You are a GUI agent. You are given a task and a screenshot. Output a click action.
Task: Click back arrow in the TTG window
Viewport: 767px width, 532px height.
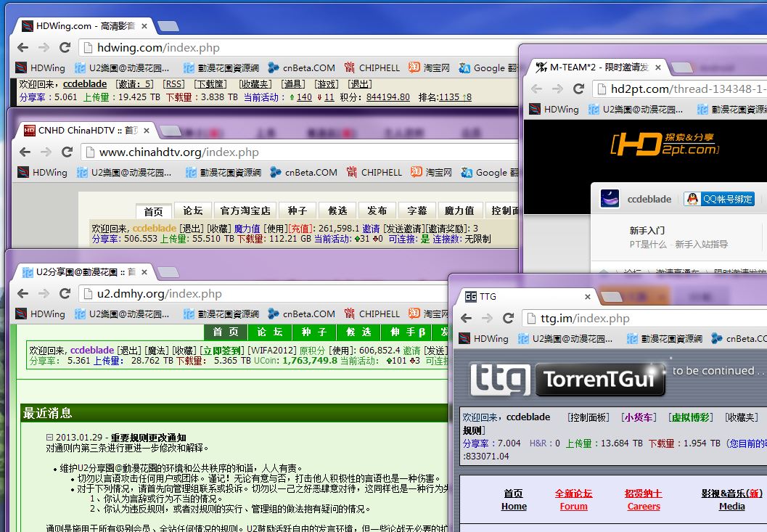[467, 319]
